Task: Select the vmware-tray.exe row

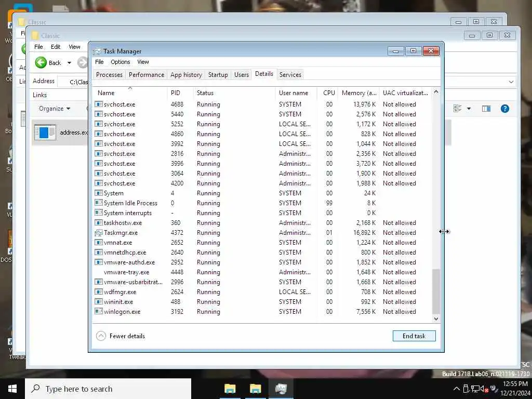Action: click(262, 272)
